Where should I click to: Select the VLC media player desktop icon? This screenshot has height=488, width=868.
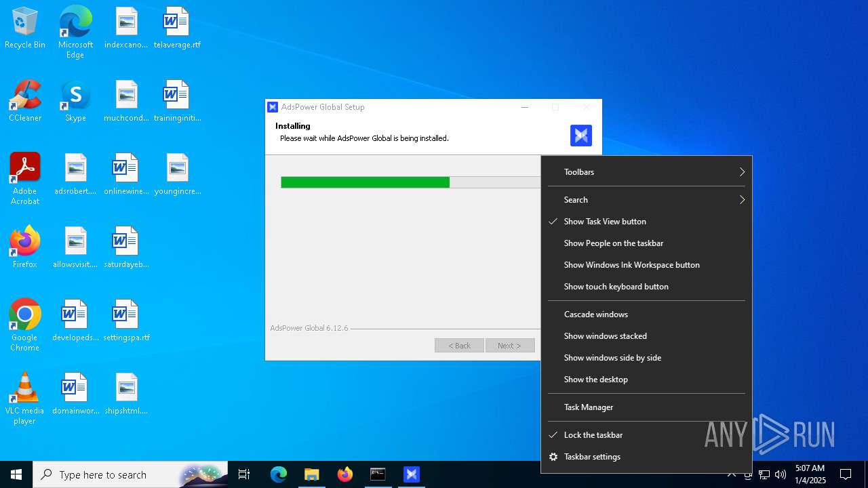click(x=25, y=399)
